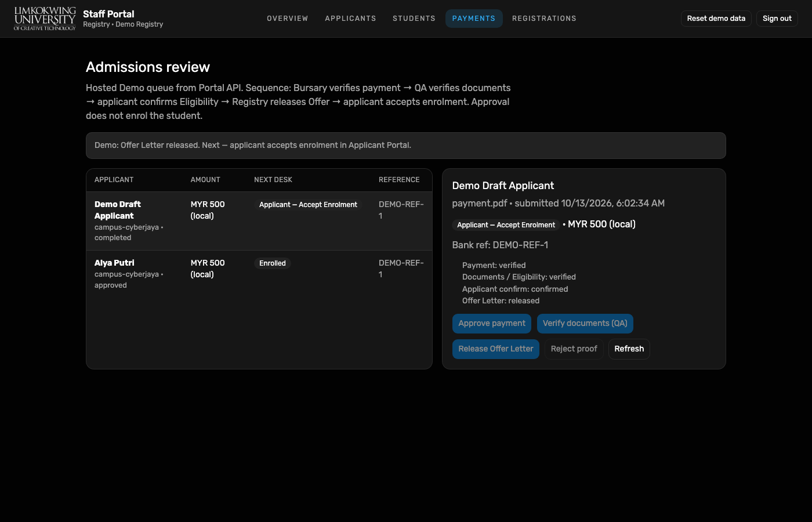
Task: Click the Staff Portal title
Action: click(x=108, y=14)
